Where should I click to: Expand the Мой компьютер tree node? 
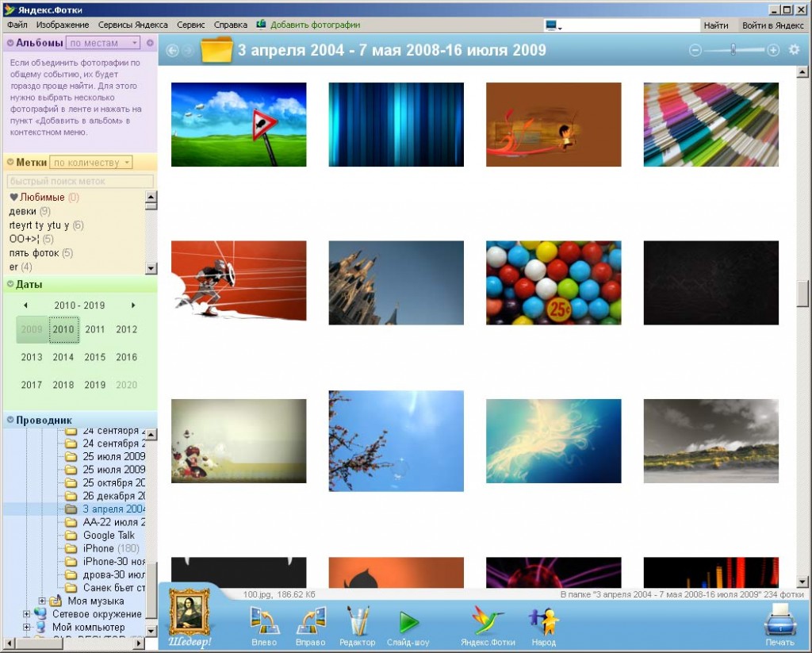(x=27, y=627)
